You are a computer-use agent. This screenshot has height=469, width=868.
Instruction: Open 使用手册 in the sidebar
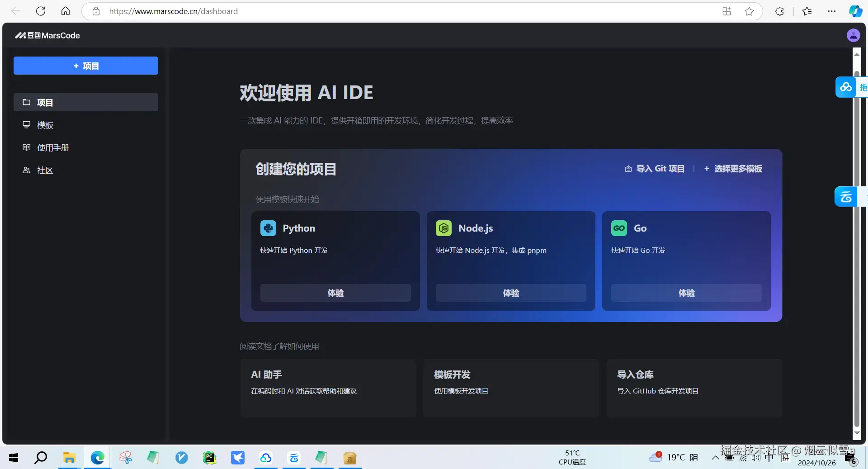click(86, 147)
